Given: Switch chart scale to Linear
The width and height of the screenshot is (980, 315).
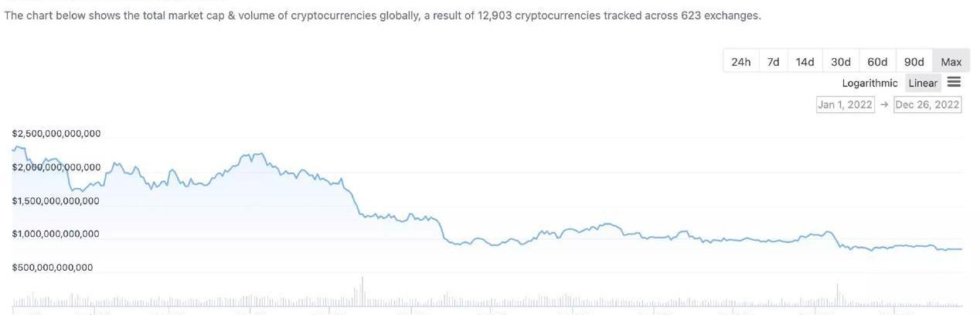Looking at the screenshot, I should click(923, 83).
